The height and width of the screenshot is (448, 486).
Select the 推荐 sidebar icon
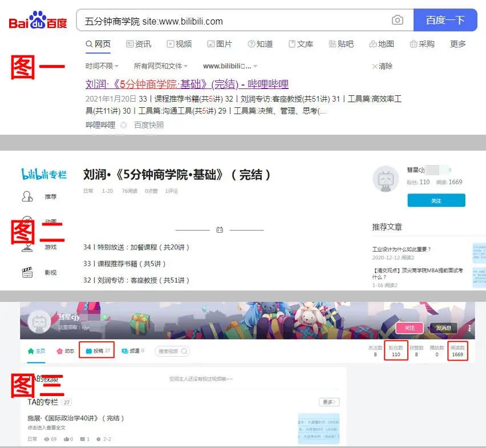point(27,196)
